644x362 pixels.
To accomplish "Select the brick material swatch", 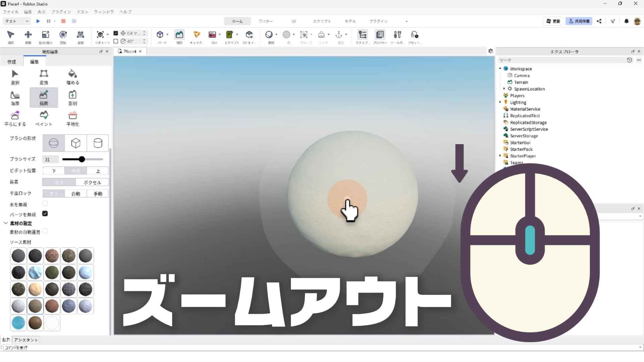I will (x=52, y=256).
